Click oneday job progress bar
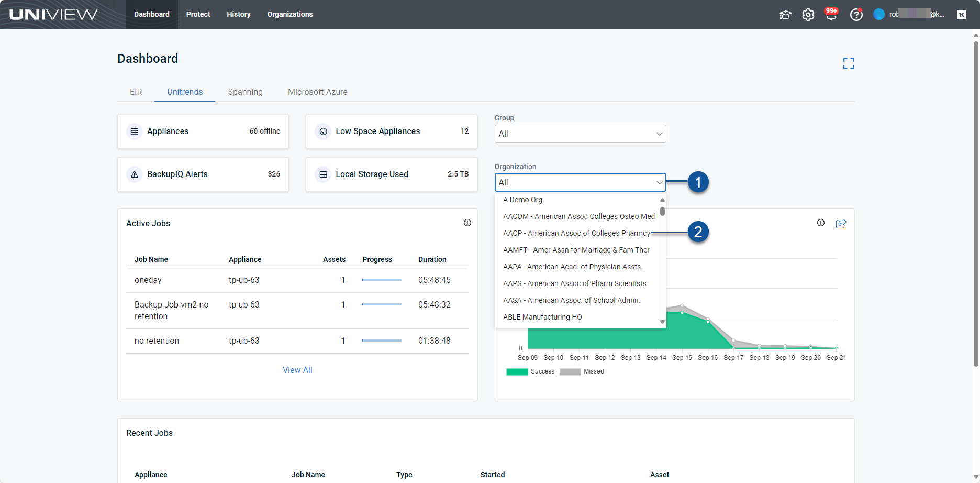The width and height of the screenshot is (980, 483). tap(382, 280)
